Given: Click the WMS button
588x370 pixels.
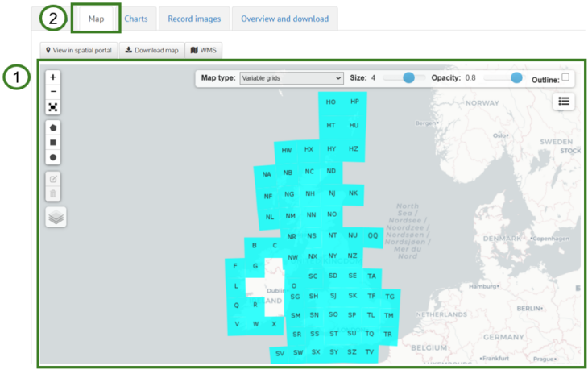Looking at the screenshot, I should pos(204,50).
